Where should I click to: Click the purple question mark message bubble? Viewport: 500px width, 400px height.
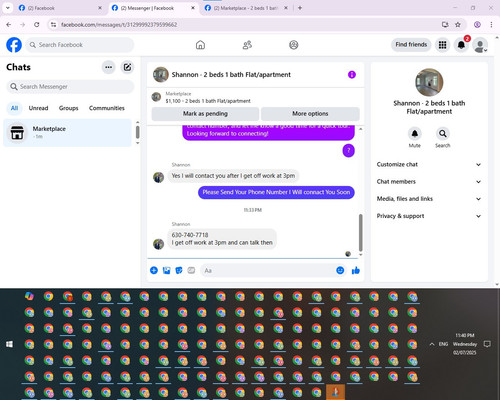point(349,150)
